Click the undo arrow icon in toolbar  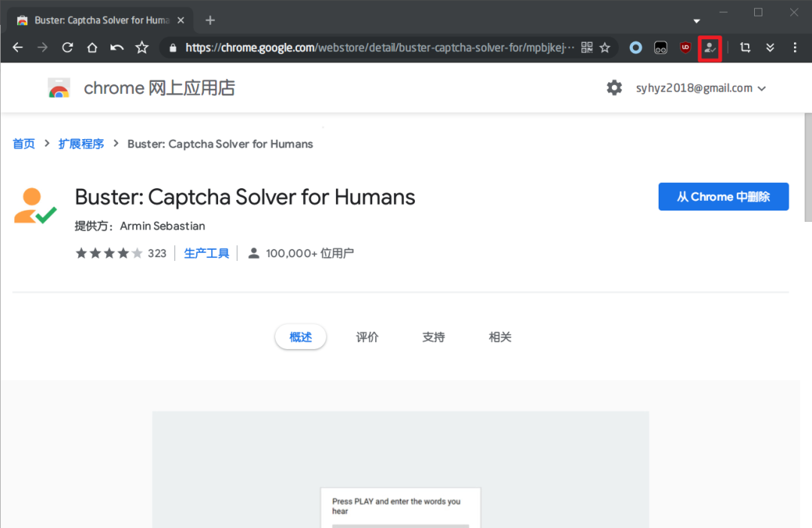pyautogui.click(x=117, y=47)
